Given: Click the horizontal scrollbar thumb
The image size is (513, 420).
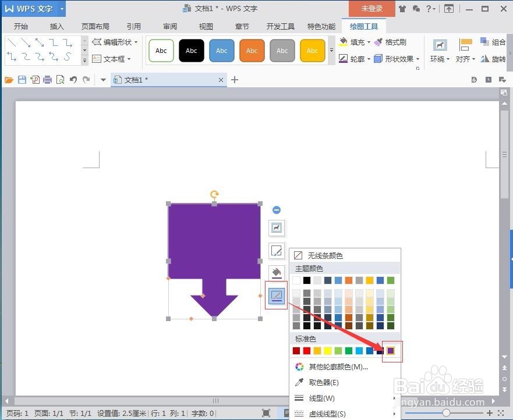Looking at the screenshot, I should click(x=215, y=401).
